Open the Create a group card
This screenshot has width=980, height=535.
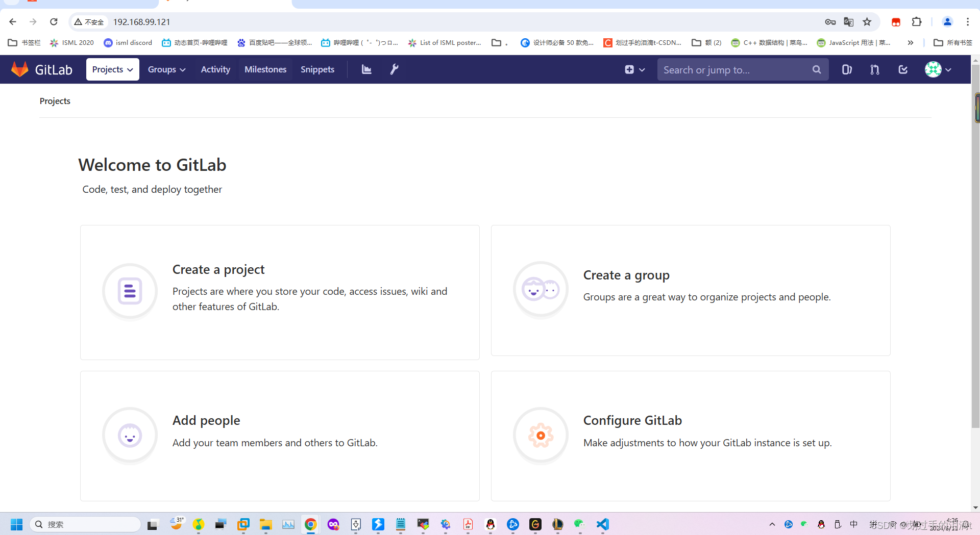[691, 290]
